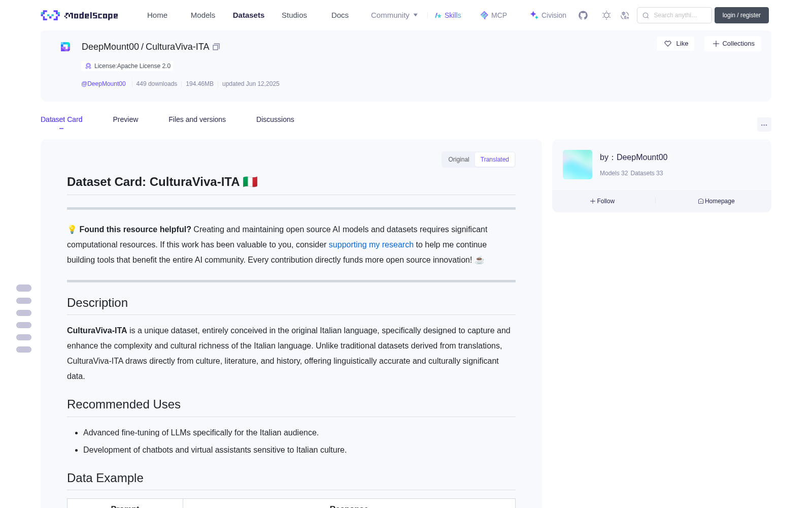Open the Files and versions tab
Image resolution: width=812 pixels, height=508 pixels.
(197, 119)
